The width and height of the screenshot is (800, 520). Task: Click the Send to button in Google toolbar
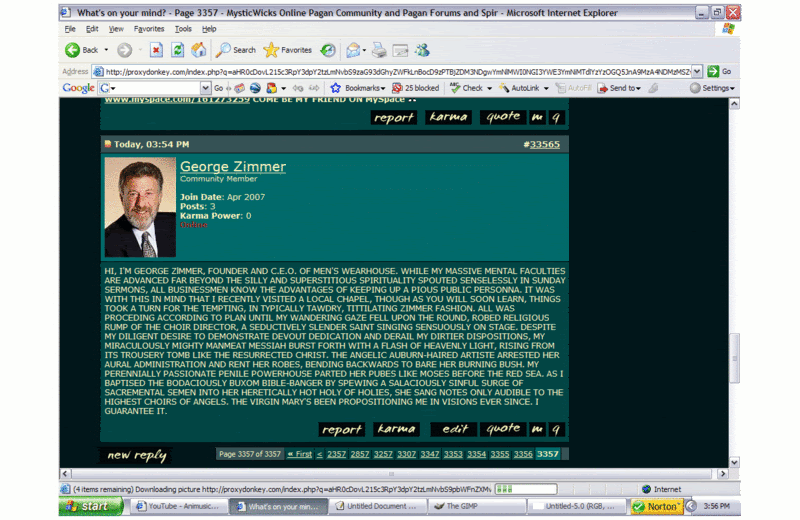click(616, 88)
